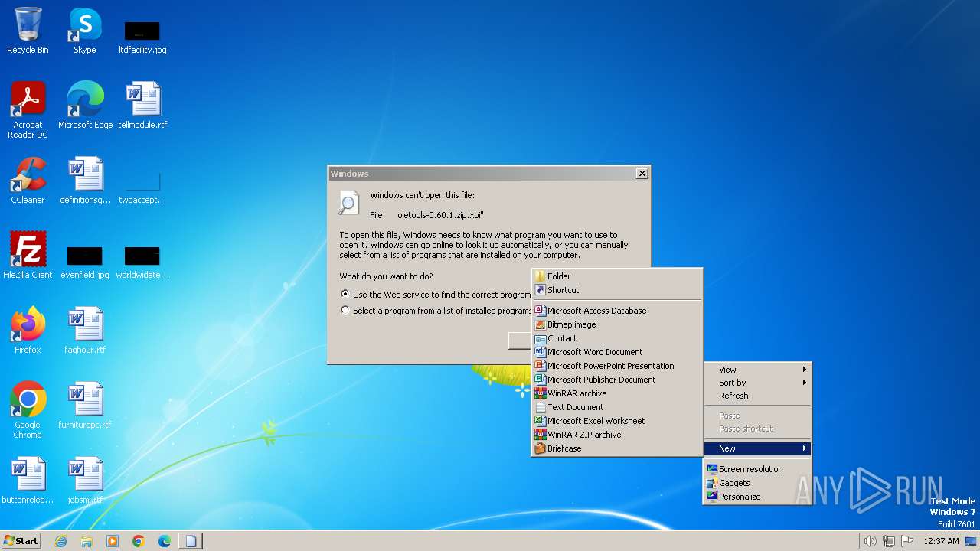Create a new Briefcase
This screenshot has height=551, width=980.
click(617, 448)
